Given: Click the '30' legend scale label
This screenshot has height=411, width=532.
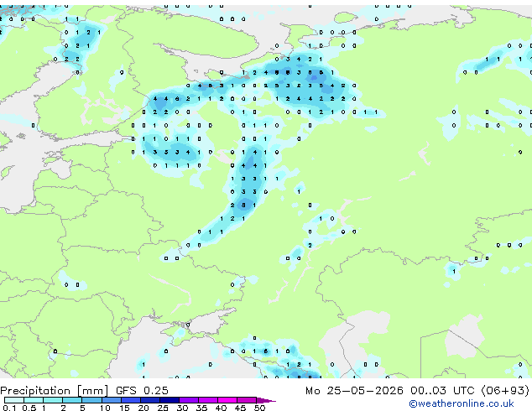Looking at the screenshot, I should (x=182, y=408).
